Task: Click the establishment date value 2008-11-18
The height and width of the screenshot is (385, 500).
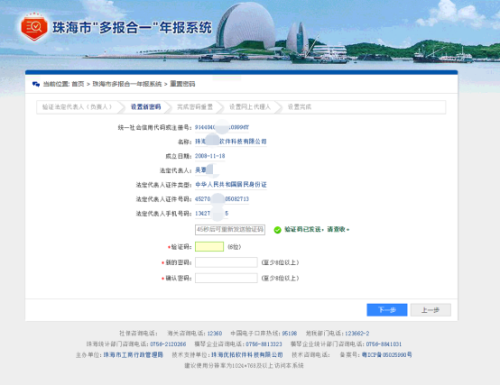Action: click(210, 156)
